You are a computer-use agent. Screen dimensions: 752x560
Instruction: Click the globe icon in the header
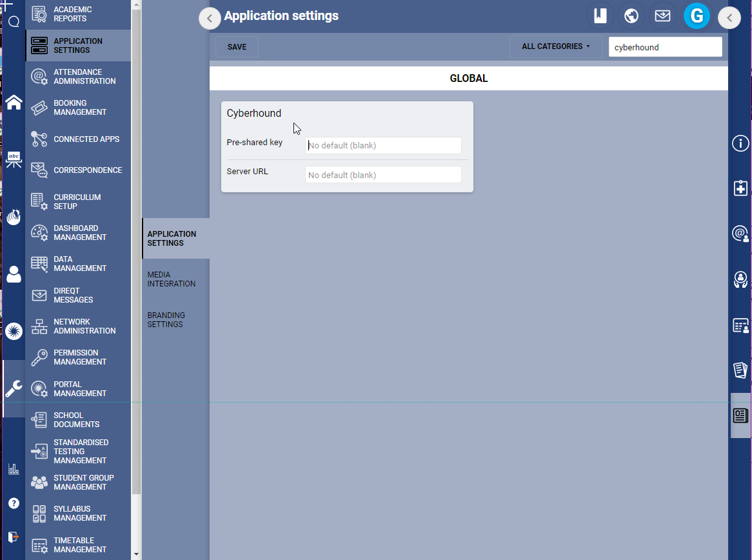(x=631, y=15)
